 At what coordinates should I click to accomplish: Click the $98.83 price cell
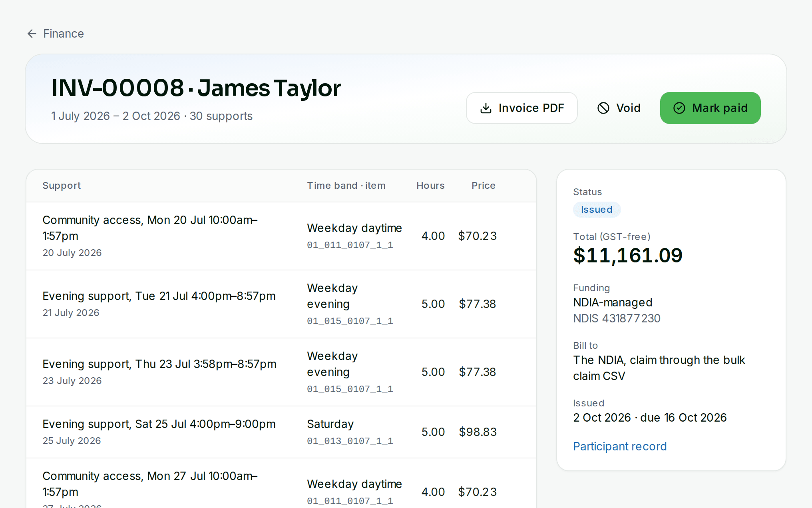[x=478, y=432]
